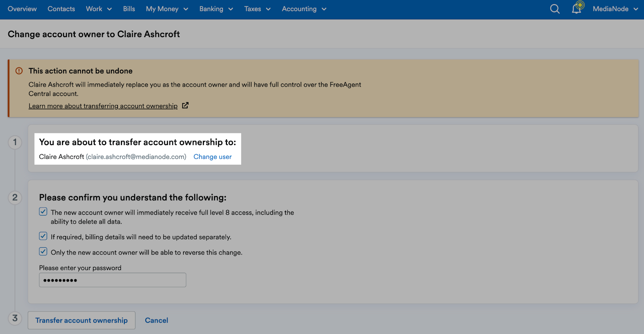
Task: Click the Change user link
Action: click(x=213, y=157)
